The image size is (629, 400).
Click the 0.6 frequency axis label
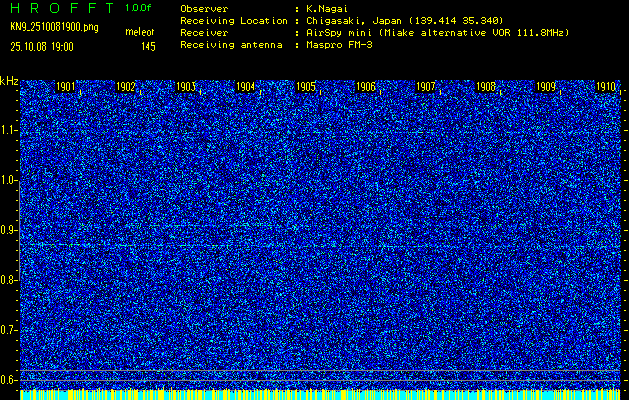point(9,379)
